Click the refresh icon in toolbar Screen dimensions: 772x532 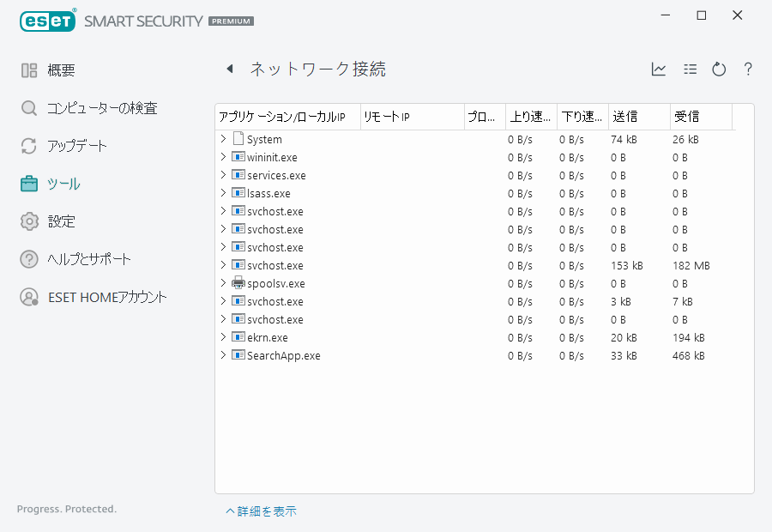(719, 70)
